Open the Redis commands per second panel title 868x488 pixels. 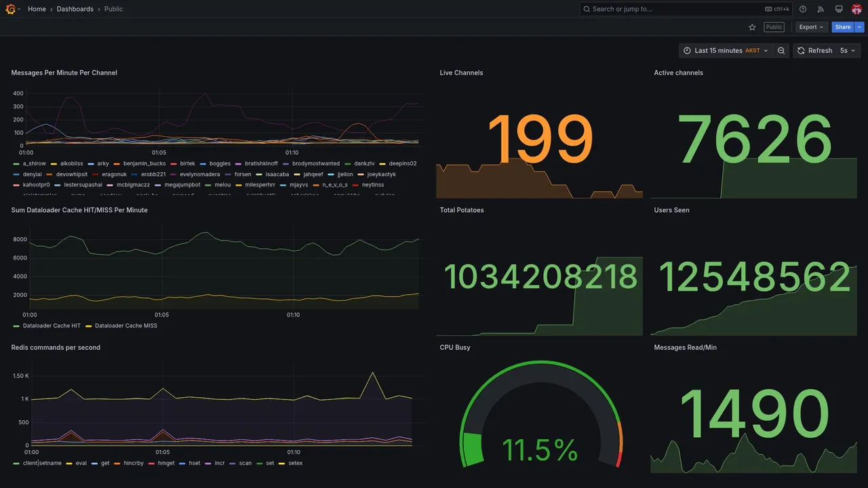click(56, 348)
